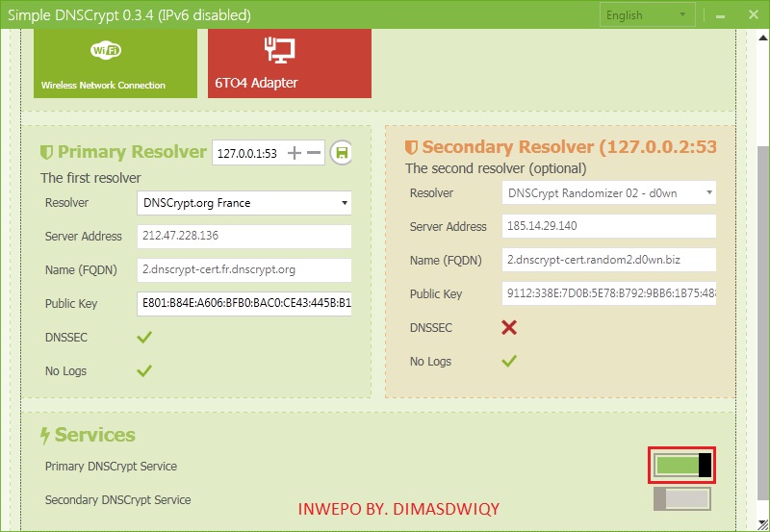Open the DNSCrypt.org France resolver dropdown
Screen dimensions: 770x532
[x=244, y=203]
